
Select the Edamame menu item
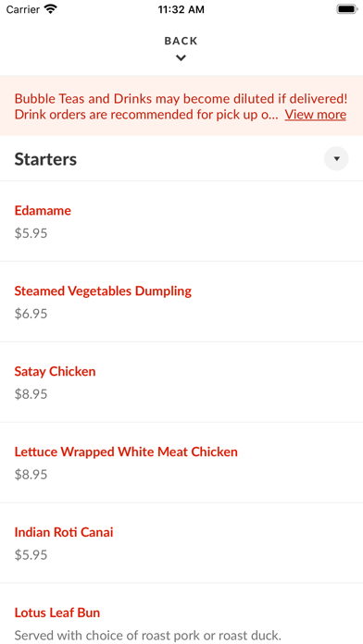coord(181,221)
